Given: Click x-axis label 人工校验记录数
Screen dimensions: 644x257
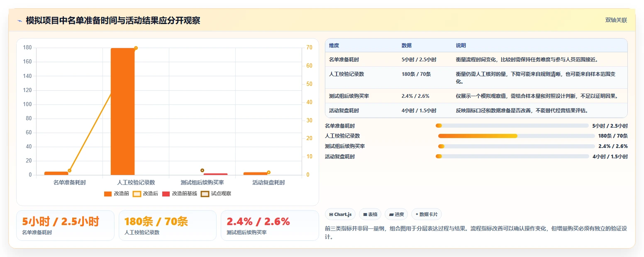Looking at the screenshot, I should click(136, 182).
